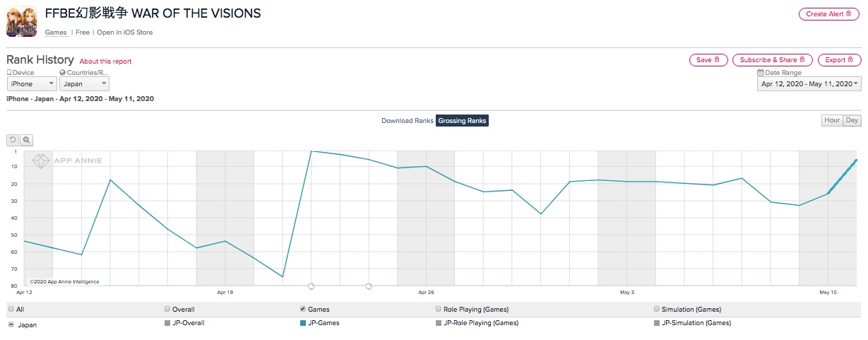Viewport: 868px width, 340px height.
Task: Click the FFBE War of the Visions app icon
Action: (22, 21)
